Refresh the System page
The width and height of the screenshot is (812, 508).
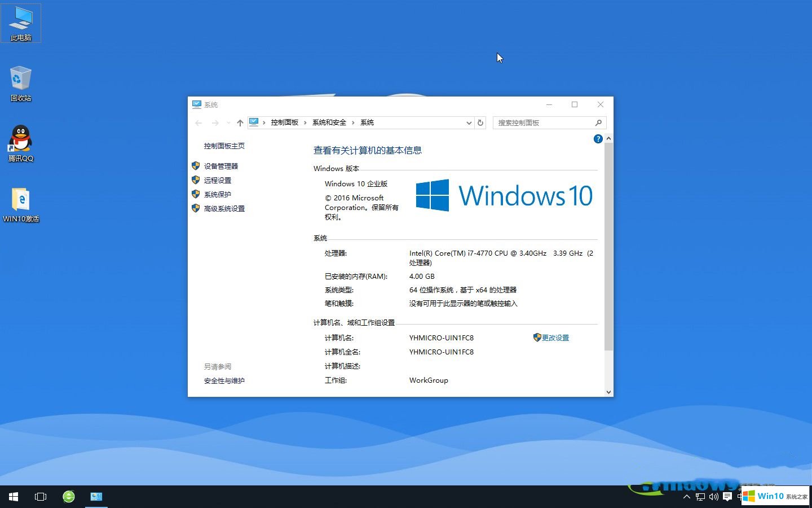pyautogui.click(x=480, y=122)
